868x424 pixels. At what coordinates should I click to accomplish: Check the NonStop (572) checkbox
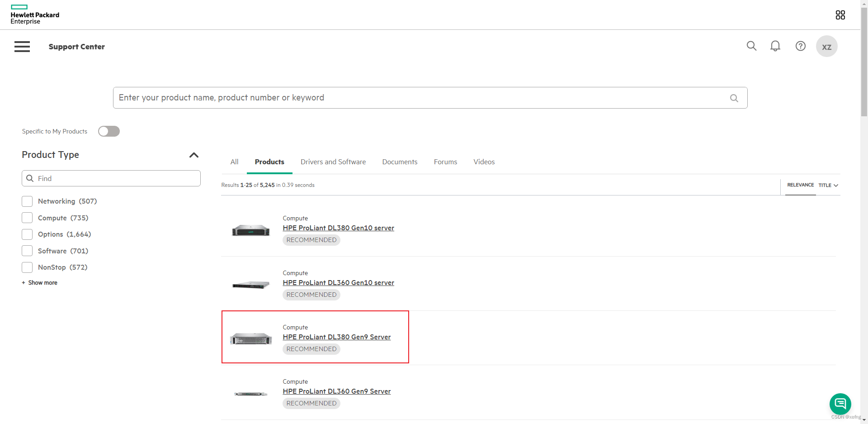(27, 267)
